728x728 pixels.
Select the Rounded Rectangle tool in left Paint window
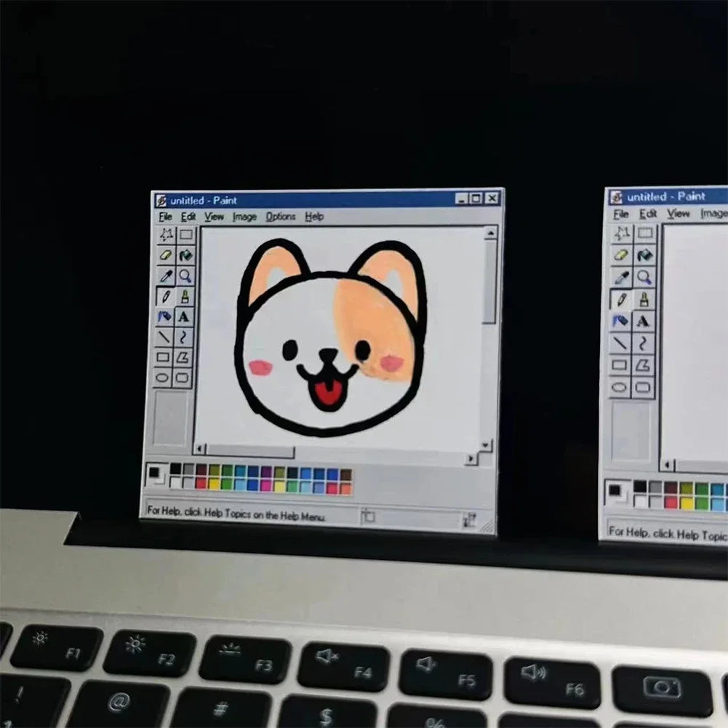(x=183, y=377)
